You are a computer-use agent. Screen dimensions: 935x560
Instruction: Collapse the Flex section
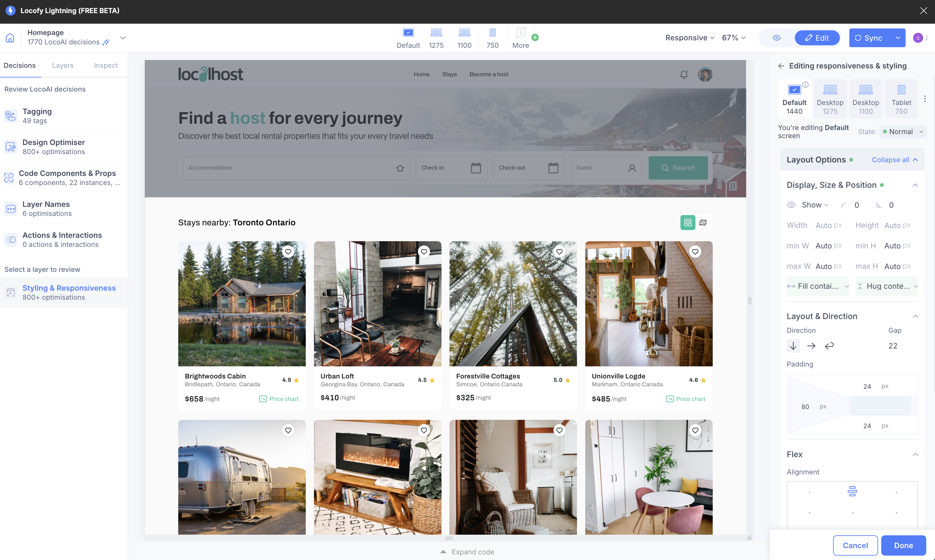coord(915,455)
